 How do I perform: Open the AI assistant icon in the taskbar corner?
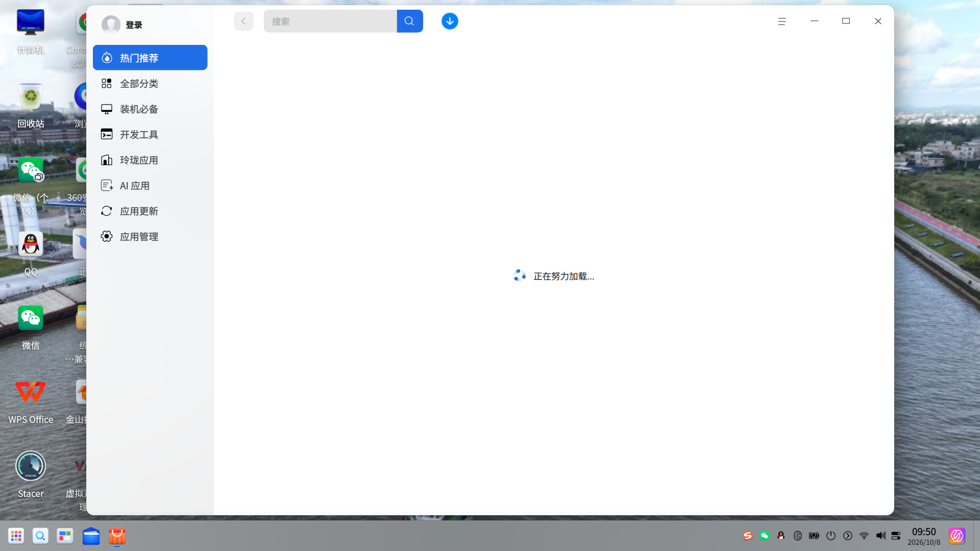(957, 536)
